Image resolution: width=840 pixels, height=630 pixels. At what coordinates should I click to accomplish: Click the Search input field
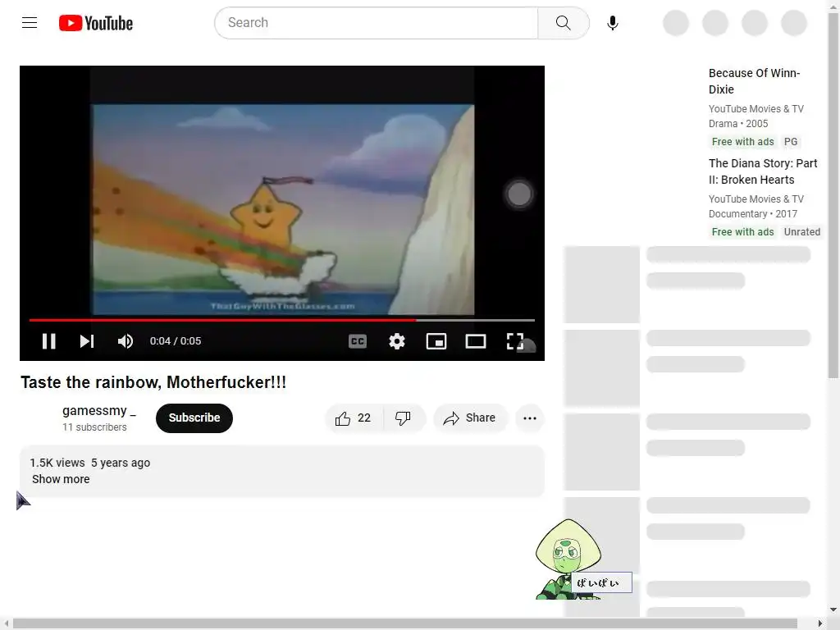pyautogui.click(x=377, y=23)
